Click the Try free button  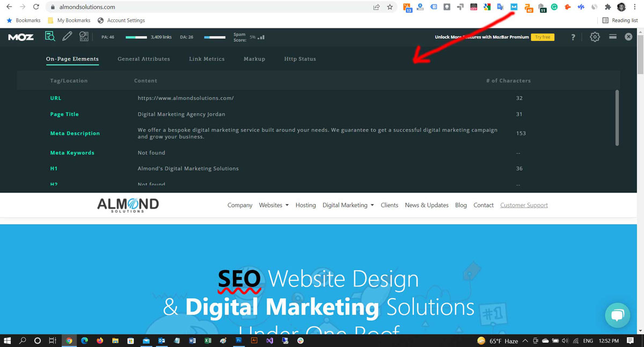pyautogui.click(x=543, y=37)
